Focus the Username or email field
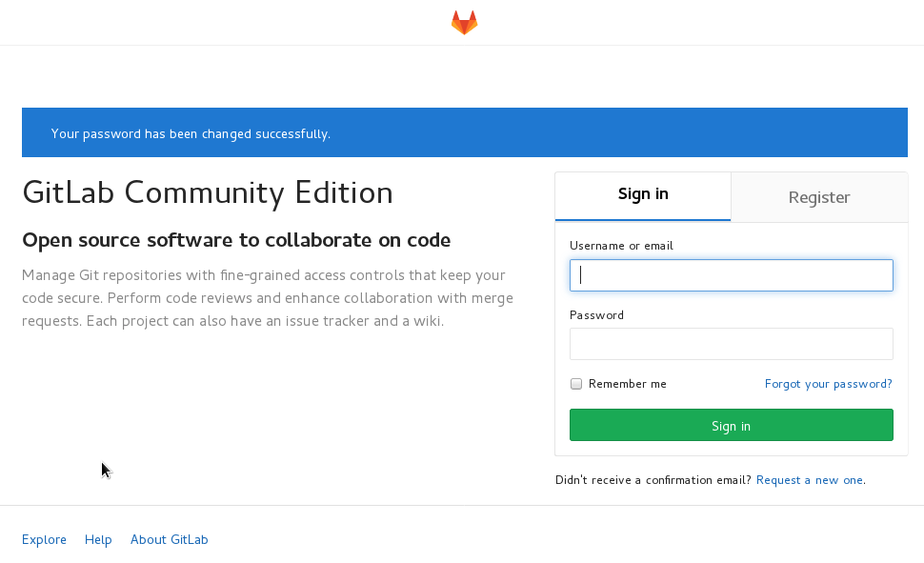Screen dimensions: 924x563 [732, 275]
